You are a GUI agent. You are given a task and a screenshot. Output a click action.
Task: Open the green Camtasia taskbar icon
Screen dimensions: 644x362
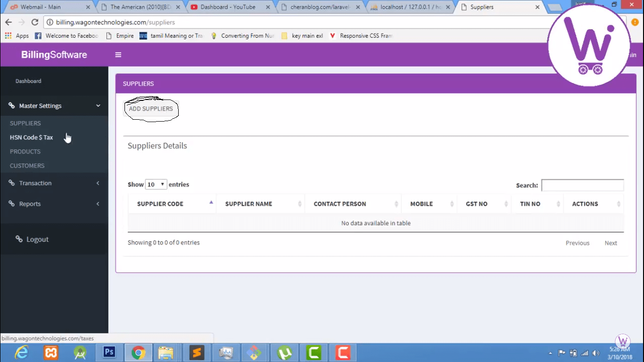(314, 353)
